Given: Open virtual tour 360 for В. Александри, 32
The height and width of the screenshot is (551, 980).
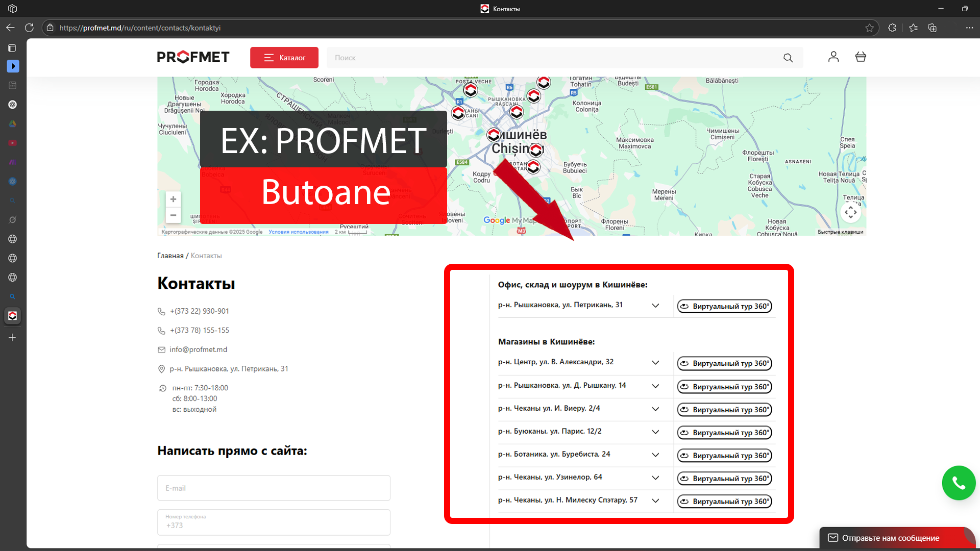Looking at the screenshot, I should point(724,363).
